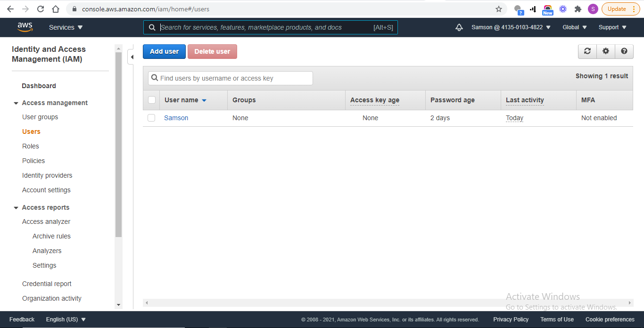
Task: Bookmark this page with the star icon
Action: pos(498,8)
